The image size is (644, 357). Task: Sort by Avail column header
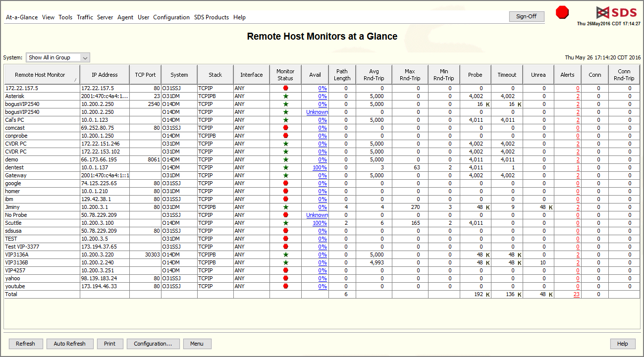click(315, 75)
